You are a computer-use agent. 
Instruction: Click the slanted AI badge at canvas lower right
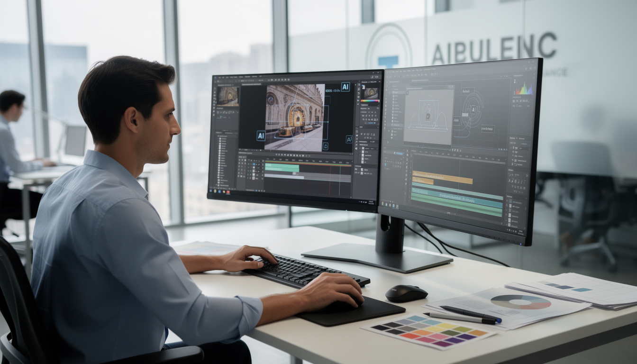[349, 139]
